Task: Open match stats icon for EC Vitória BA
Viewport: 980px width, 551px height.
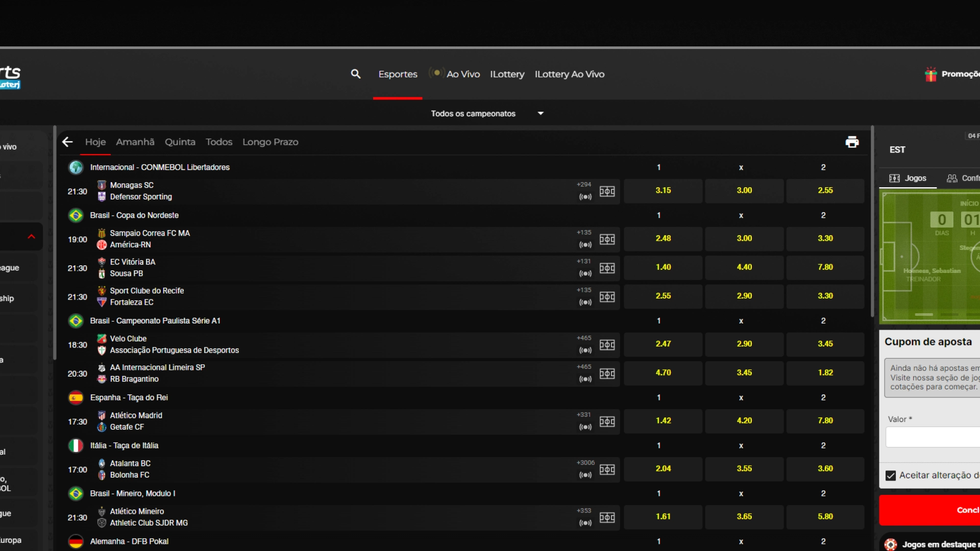Action: tap(607, 268)
